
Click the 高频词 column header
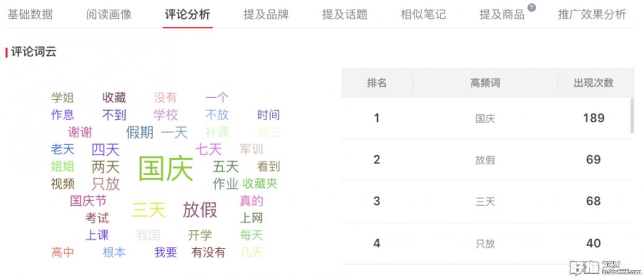tap(485, 83)
